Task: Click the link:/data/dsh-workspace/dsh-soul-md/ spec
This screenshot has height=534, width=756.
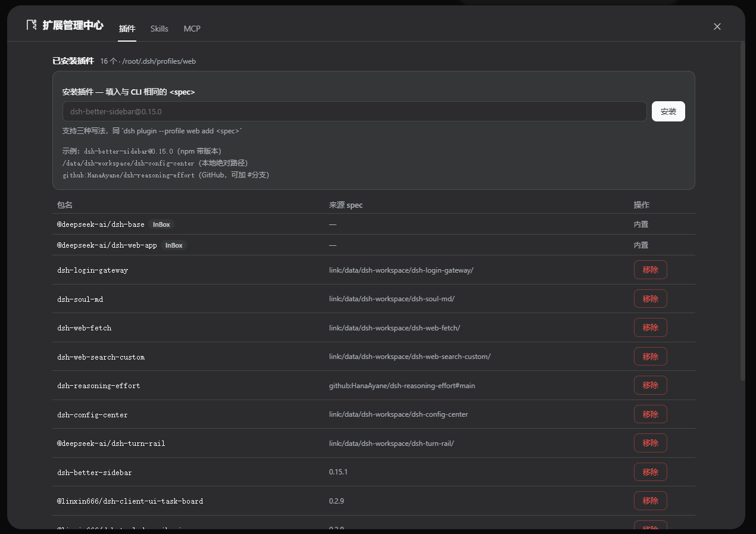Action: coord(392,299)
